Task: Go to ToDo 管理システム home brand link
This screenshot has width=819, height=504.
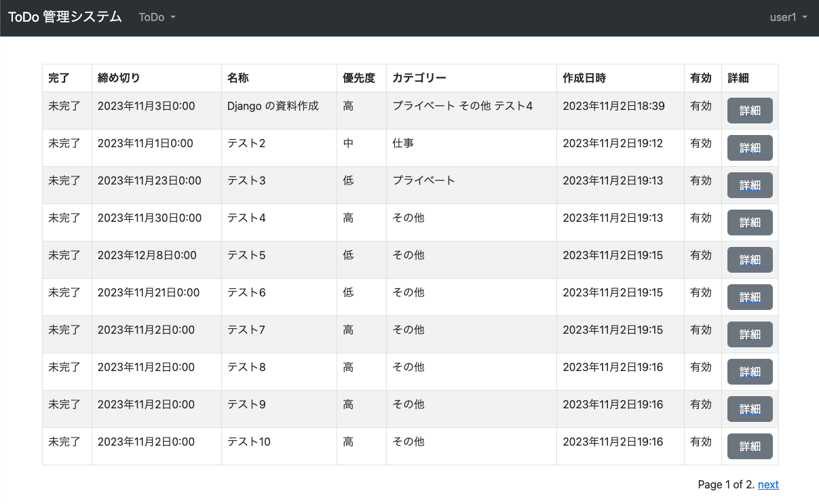Action: point(65,17)
